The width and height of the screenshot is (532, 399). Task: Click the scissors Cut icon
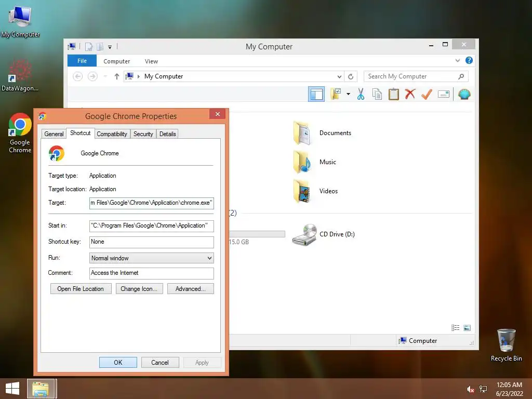point(361,94)
